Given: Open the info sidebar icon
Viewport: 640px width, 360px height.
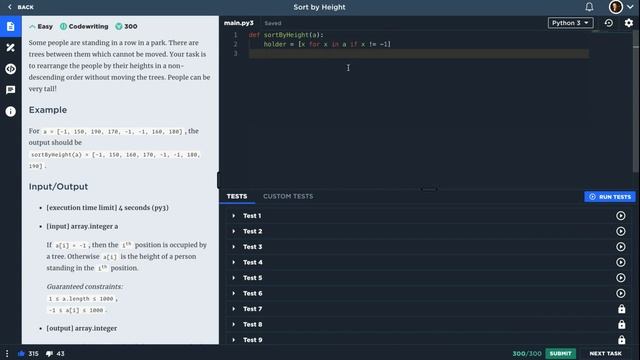Looking at the screenshot, I should click(x=11, y=111).
